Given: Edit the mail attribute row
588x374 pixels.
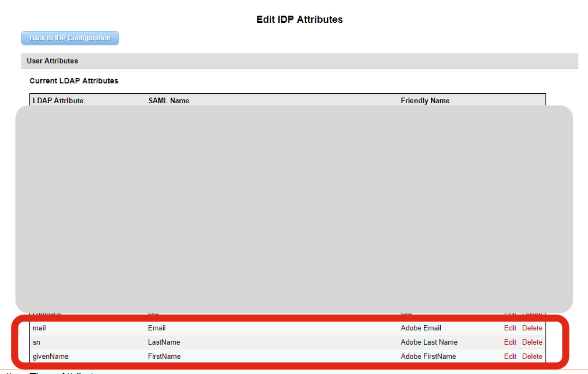Looking at the screenshot, I should (510, 328).
